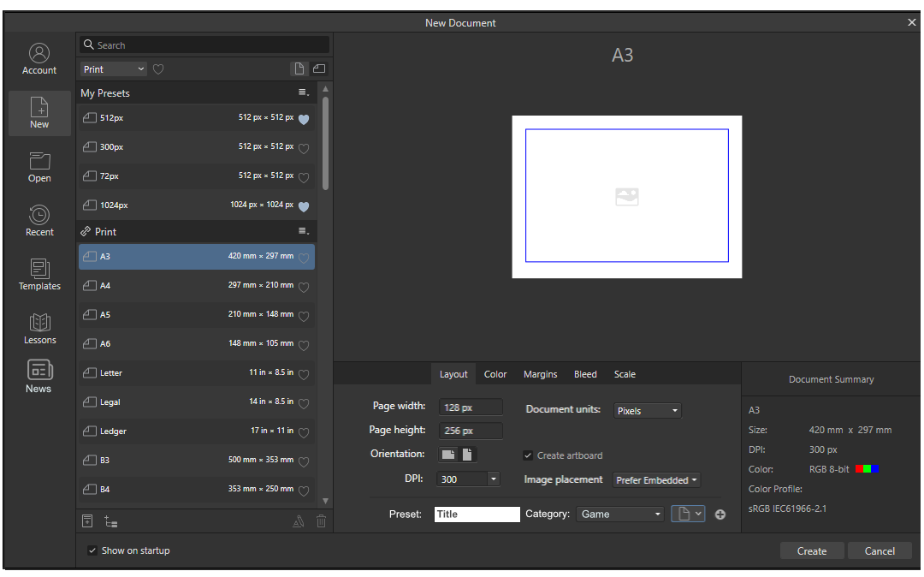Open the Lessons section

coord(39,329)
